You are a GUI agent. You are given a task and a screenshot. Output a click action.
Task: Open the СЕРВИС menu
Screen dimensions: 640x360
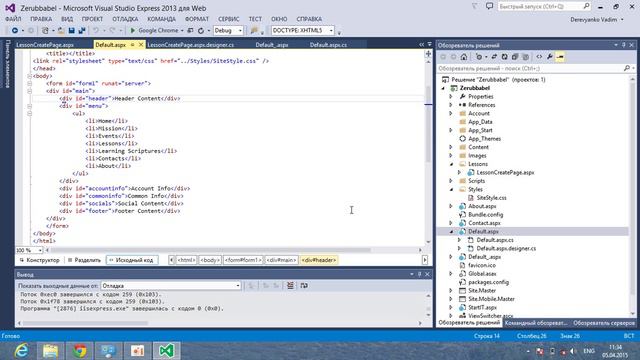click(x=228, y=19)
